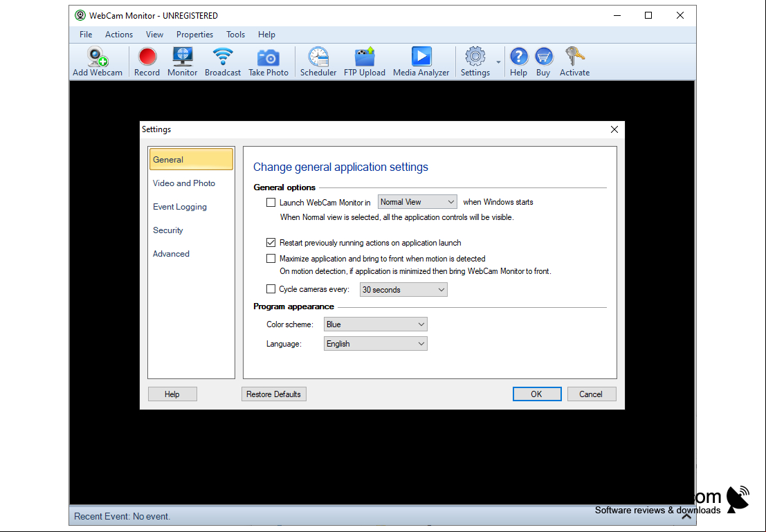Open Help from the toolbar question mark icon
The width and height of the screenshot is (766, 532).
pos(519,62)
